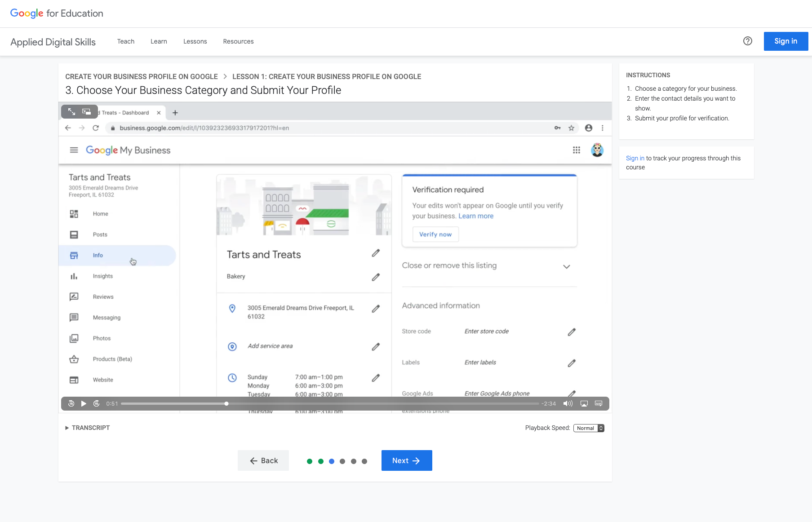Screen dimensions: 812x522
Task: Open the Teach menu
Action: coord(126,41)
